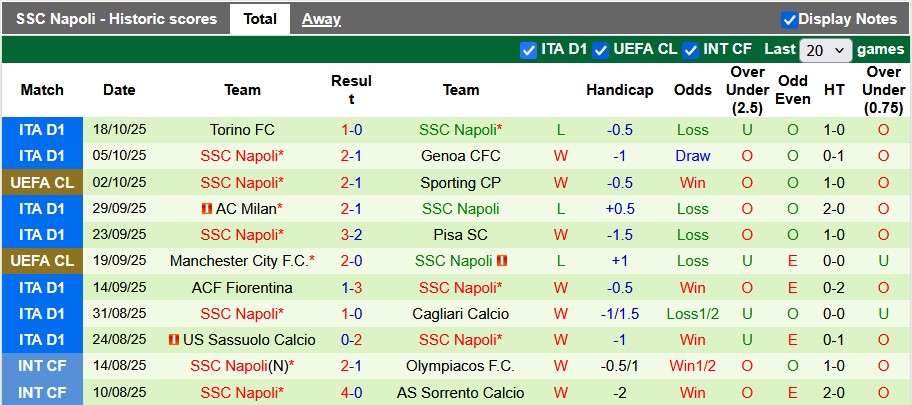Click red card icon beside US Sassuolo Calcio
The height and width of the screenshot is (405, 912).
pyautogui.click(x=175, y=339)
